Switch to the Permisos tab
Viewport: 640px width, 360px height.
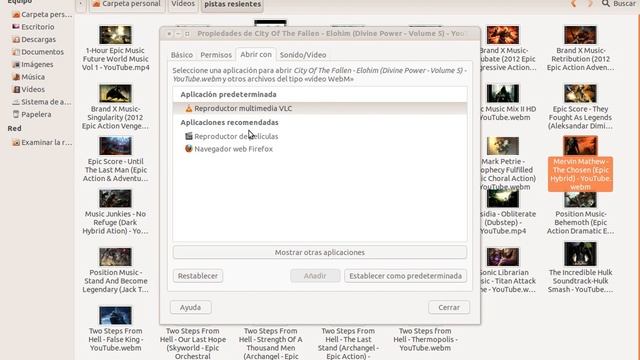[x=216, y=55]
